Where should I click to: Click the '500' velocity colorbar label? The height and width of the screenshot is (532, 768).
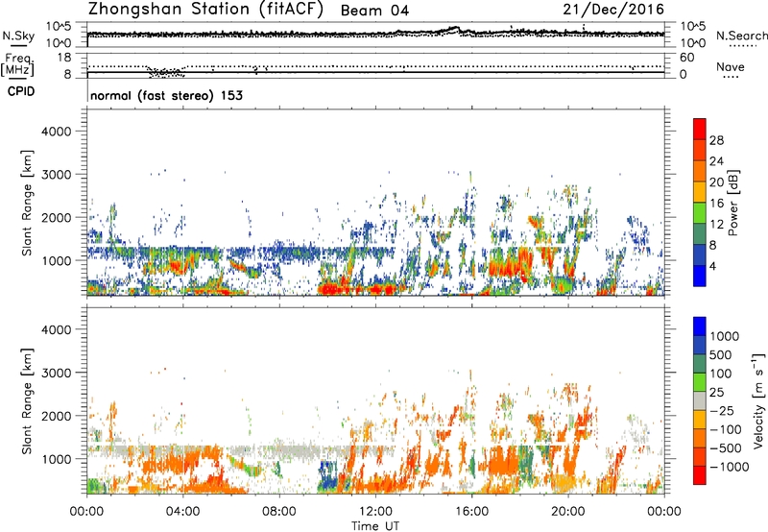(723, 354)
